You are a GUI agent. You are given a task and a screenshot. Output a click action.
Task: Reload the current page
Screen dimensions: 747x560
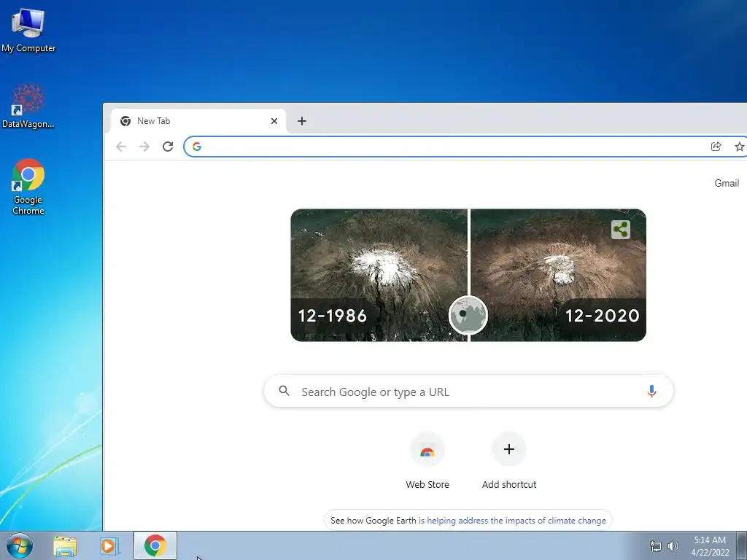[x=168, y=147]
